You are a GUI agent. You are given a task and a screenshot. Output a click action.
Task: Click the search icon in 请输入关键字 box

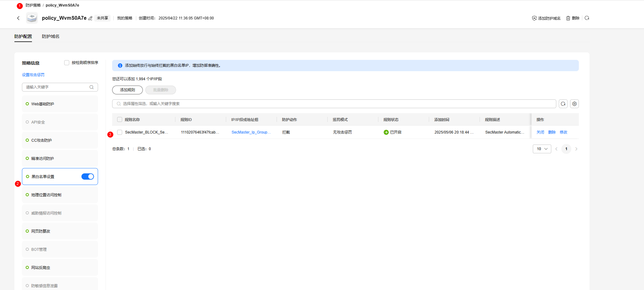(x=91, y=87)
